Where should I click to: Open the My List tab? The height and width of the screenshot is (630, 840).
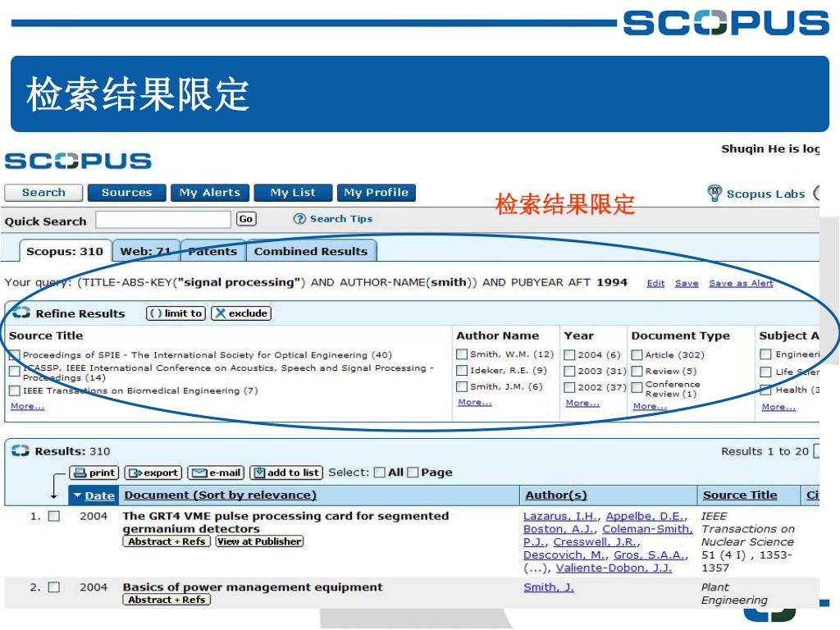(293, 192)
